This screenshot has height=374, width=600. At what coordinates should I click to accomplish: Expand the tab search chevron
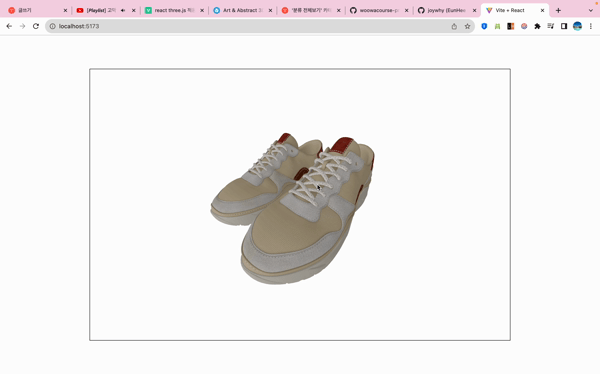point(591,10)
